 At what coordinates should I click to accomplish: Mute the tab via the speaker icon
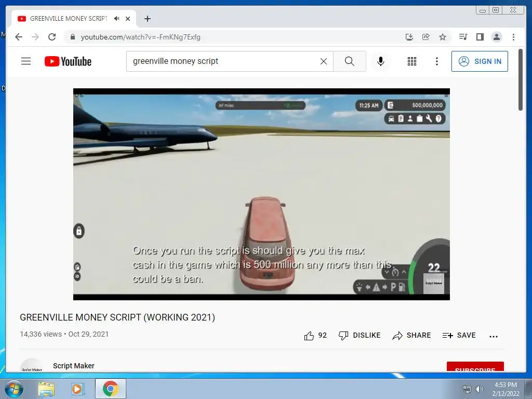click(x=117, y=19)
